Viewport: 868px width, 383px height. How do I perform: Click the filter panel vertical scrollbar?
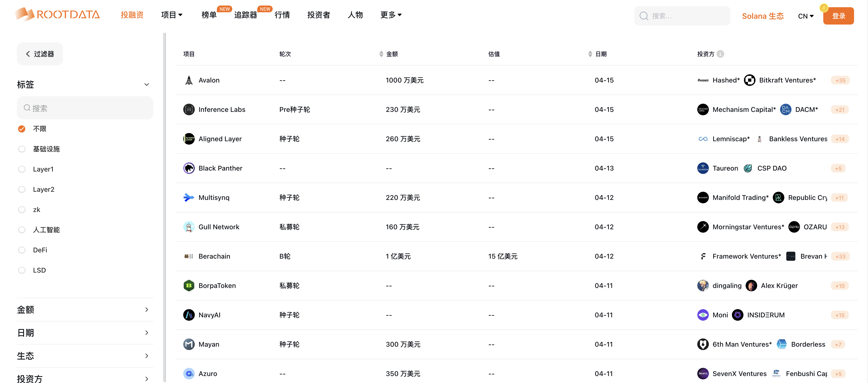[x=164, y=207]
